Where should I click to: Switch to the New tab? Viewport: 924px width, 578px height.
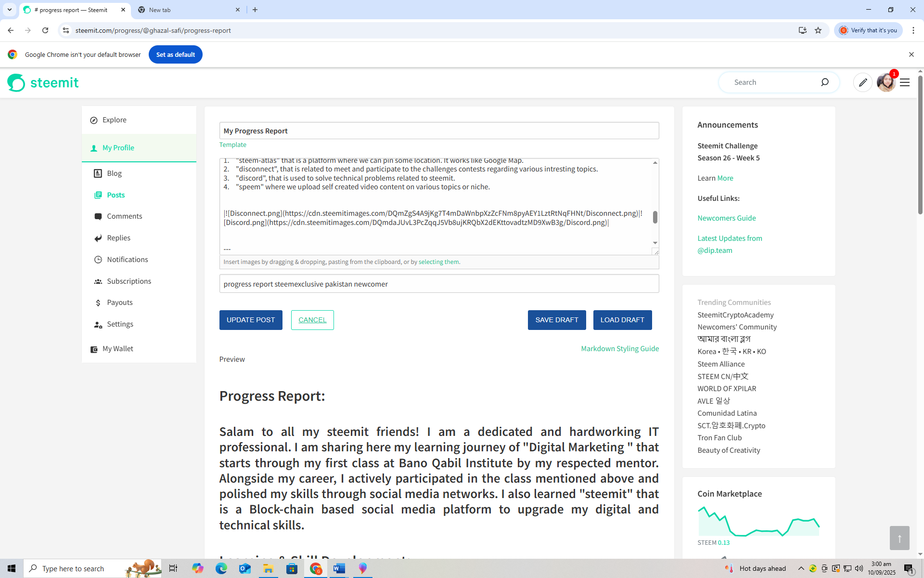[x=188, y=10]
